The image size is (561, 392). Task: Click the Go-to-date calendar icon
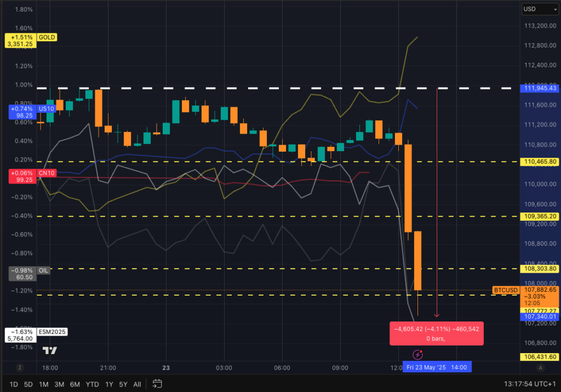[158, 384]
